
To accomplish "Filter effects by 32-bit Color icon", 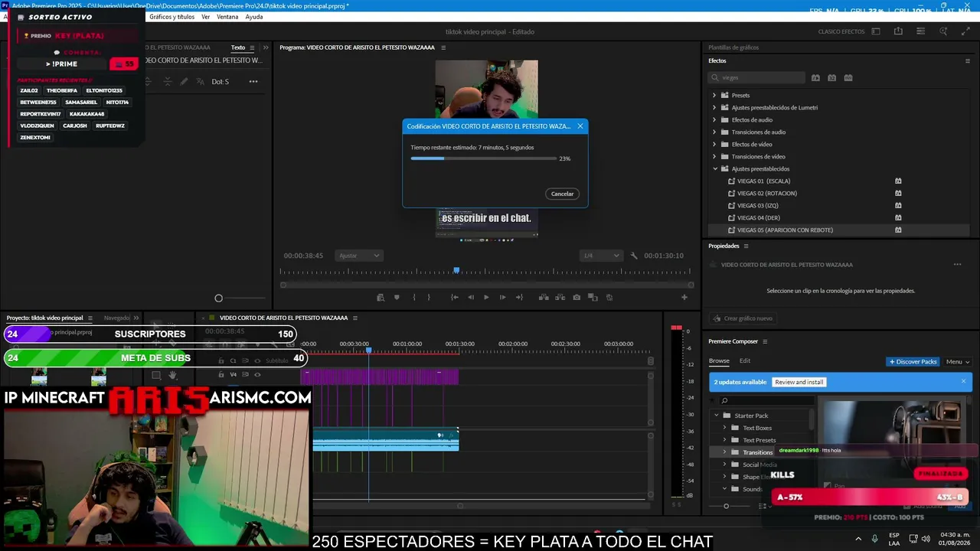I will pos(832,77).
